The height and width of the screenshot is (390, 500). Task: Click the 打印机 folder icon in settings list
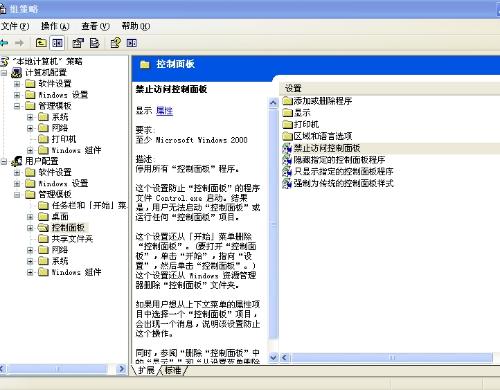(x=287, y=124)
